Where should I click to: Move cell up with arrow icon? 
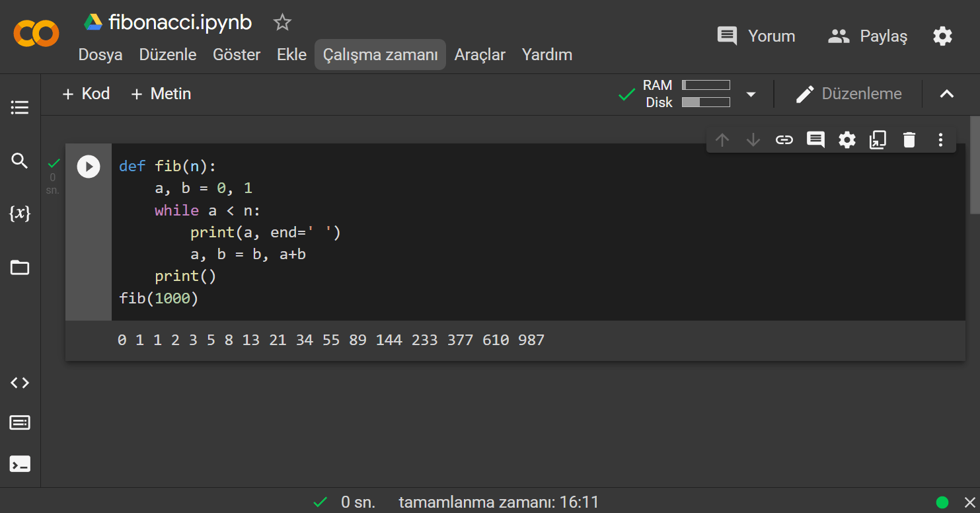tap(722, 139)
